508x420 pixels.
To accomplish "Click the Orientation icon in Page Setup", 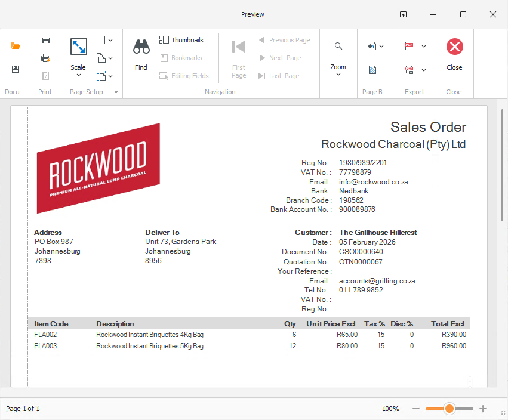I will (x=101, y=58).
